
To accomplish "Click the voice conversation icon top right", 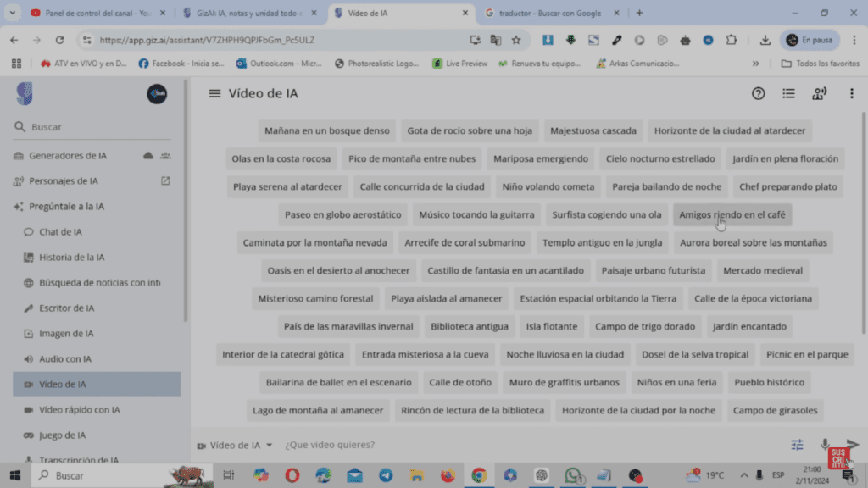I will click(819, 94).
